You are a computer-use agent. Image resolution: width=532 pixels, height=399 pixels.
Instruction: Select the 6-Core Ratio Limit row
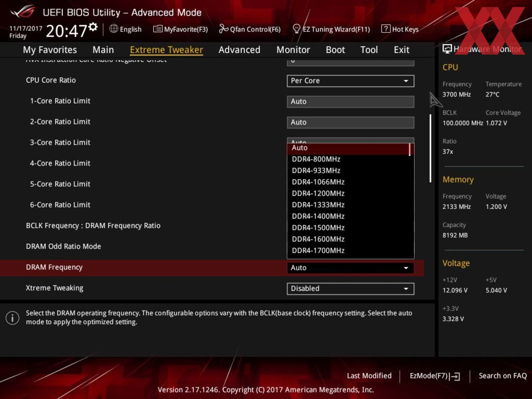[x=60, y=205]
